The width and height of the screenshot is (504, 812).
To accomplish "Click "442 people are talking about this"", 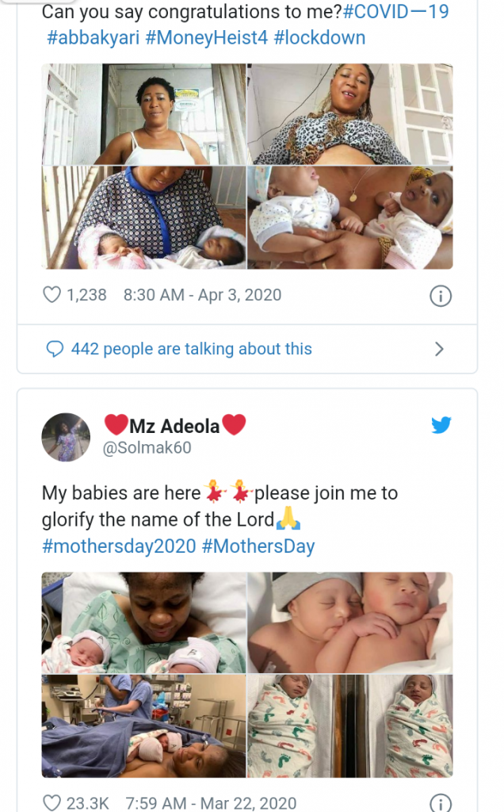I will tap(191, 349).
